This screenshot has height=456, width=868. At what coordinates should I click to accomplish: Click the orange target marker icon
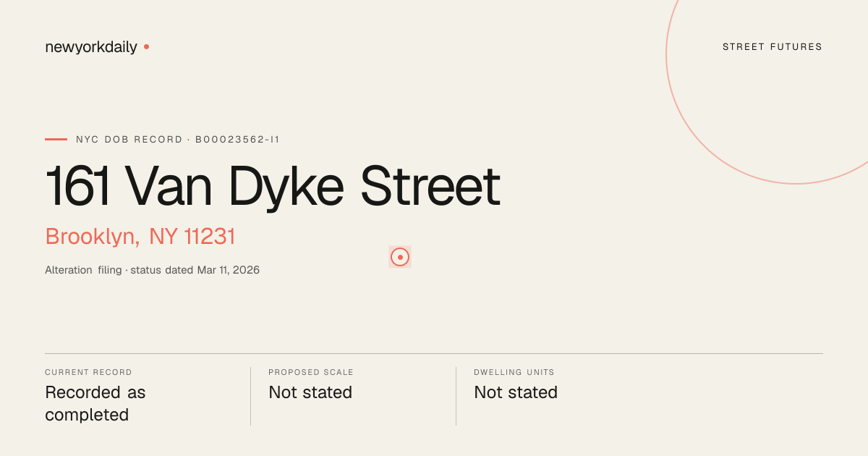coord(400,257)
